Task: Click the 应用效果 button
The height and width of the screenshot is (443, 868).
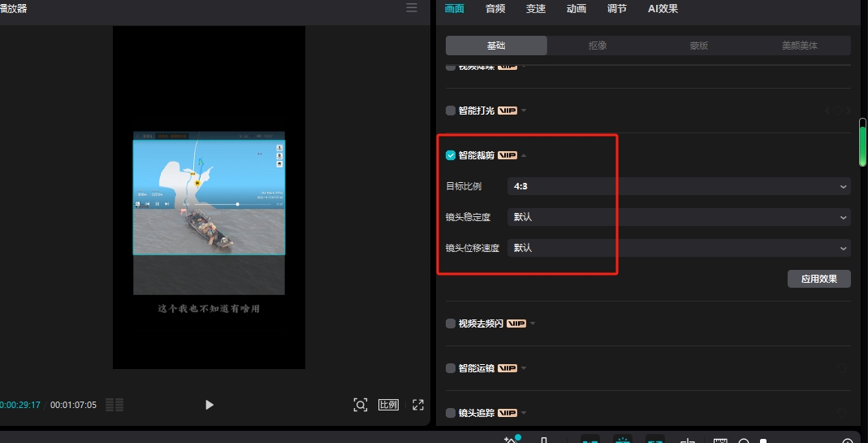Action: pos(818,279)
